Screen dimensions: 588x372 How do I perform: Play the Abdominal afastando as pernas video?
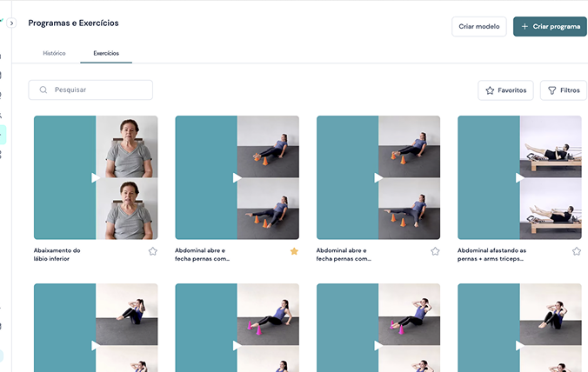point(520,177)
